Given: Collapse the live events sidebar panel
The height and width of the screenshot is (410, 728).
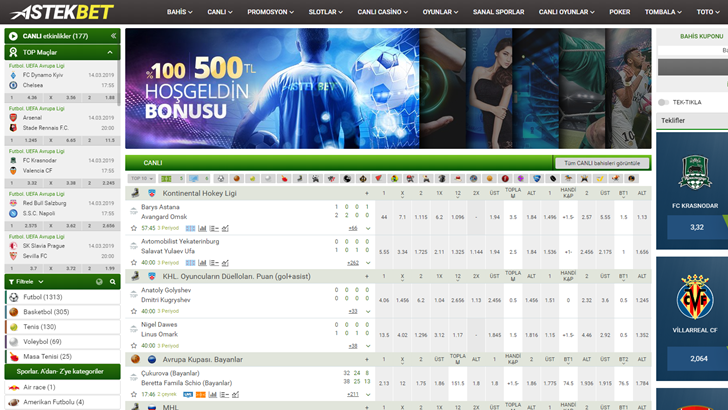Looking at the screenshot, I should (113, 36).
